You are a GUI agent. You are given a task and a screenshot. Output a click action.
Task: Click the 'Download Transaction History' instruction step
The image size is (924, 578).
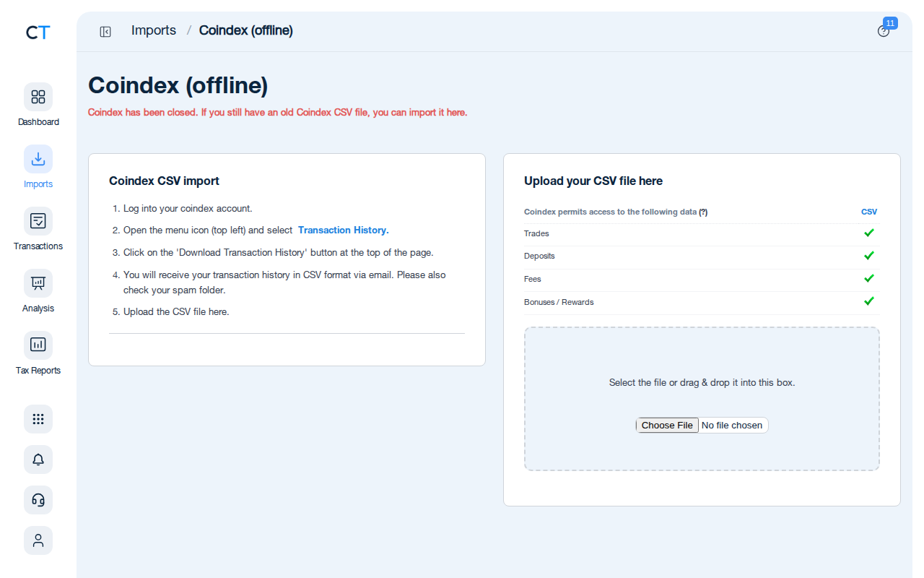click(278, 252)
